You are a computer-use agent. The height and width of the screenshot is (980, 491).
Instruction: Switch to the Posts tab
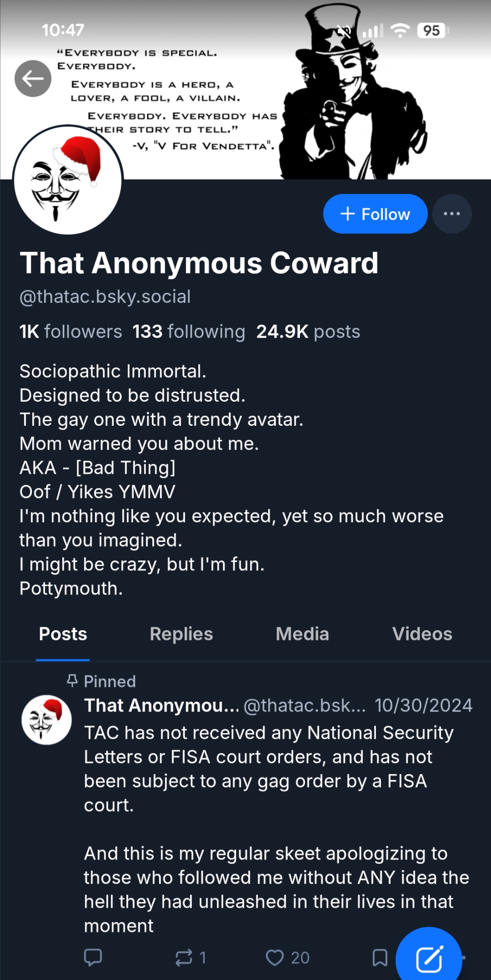(63, 634)
